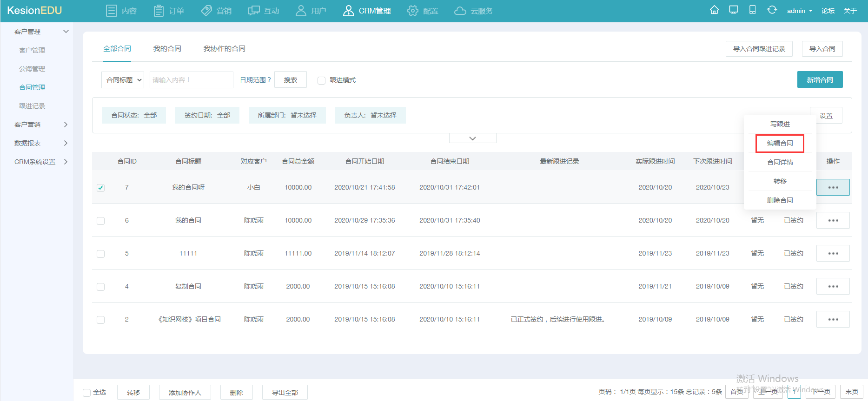Viewport: 868px width, 401px height.
Task: Collapse the 客户管理 sidebar section
Action: pyautogui.click(x=66, y=32)
